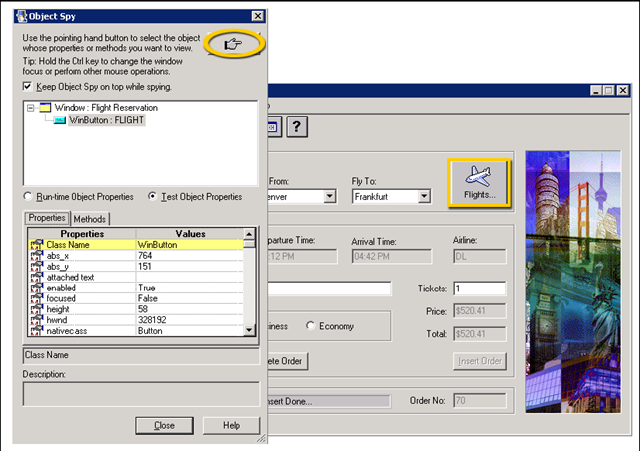Click the Price field showing $520.41

click(x=480, y=311)
